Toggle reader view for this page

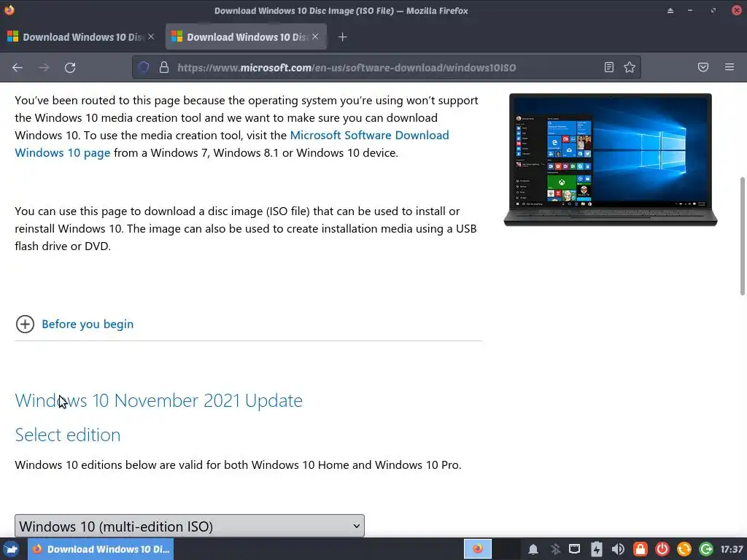(609, 67)
